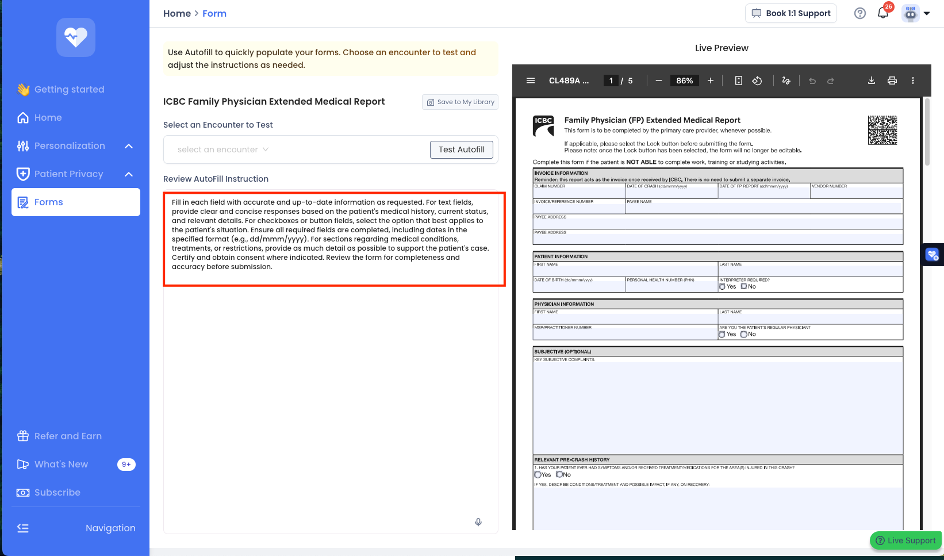Collapse the sidebar with Navigation icon

tap(23, 528)
